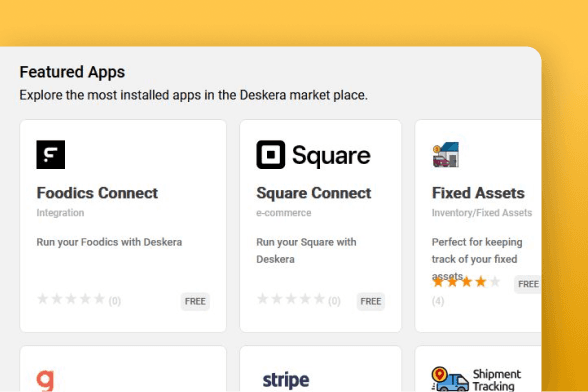Click FREE badge on Foodics Connect card
The image size is (588, 392).
[x=195, y=301]
